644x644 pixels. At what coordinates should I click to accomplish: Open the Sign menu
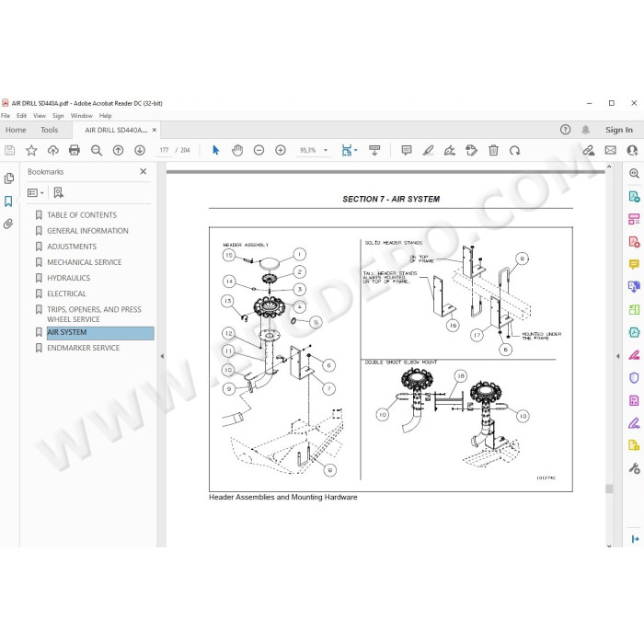[x=58, y=116]
